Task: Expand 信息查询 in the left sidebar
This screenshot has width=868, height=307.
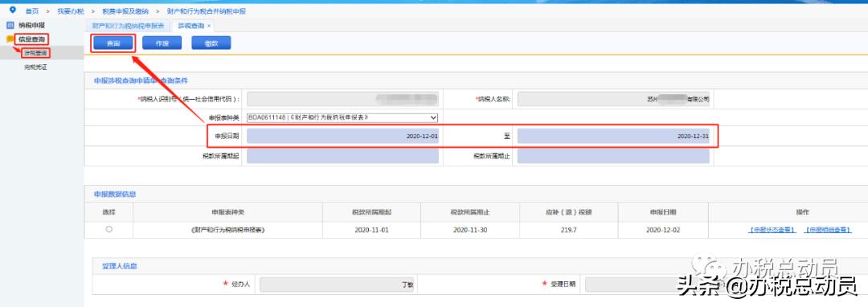Action: [31, 39]
